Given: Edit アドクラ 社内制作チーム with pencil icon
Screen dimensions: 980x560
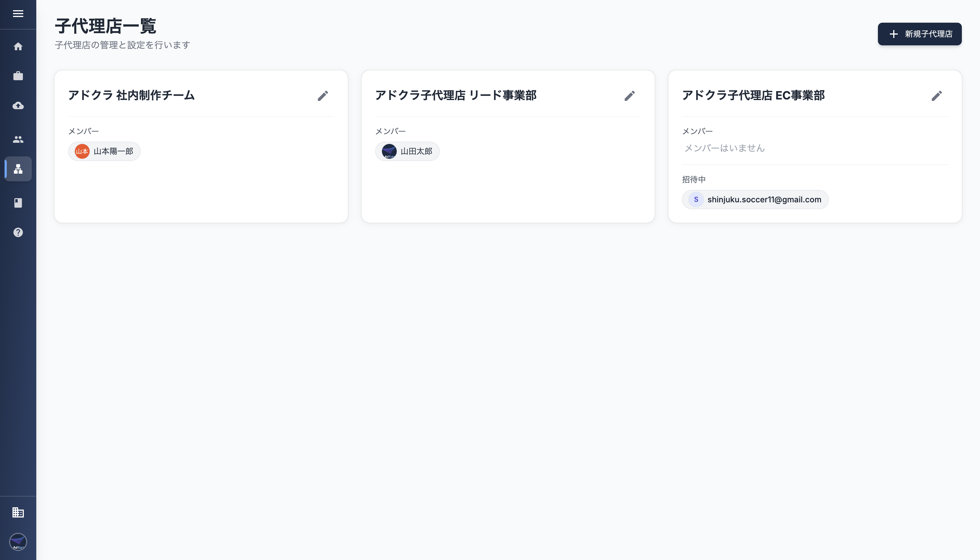Looking at the screenshot, I should 323,96.
